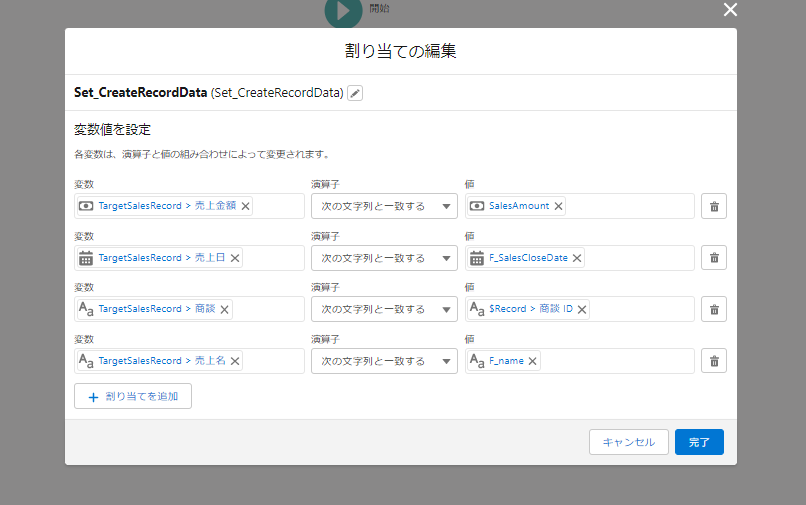Clear the SalesAmount value pill

[558, 206]
